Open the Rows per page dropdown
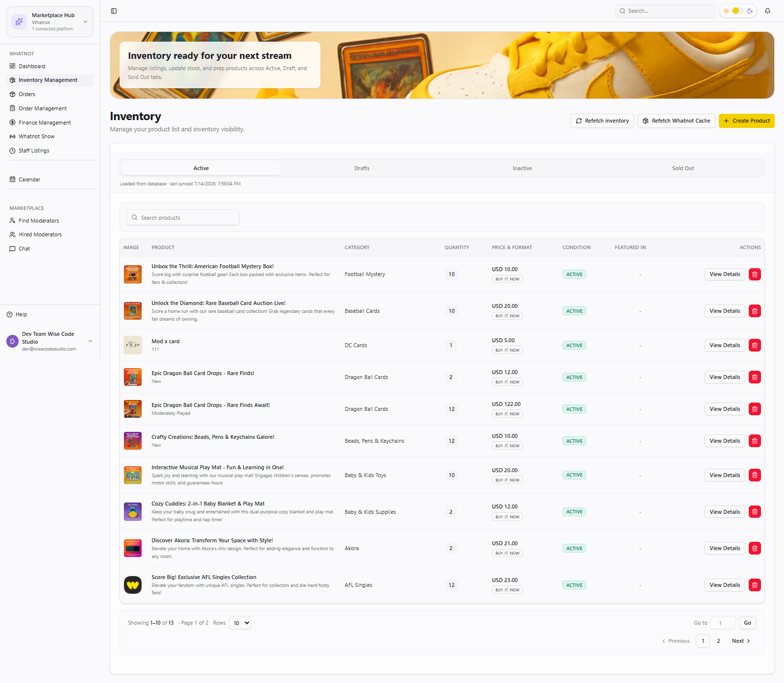Image resolution: width=784 pixels, height=683 pixels. pyautogui.click(x=240, y=623)
